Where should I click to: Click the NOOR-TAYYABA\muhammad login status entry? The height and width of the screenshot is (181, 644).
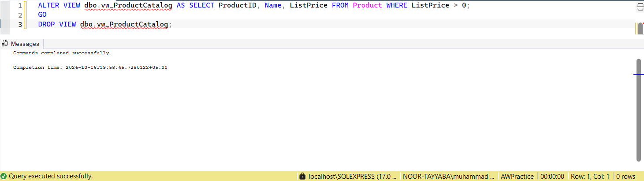click(449, 176)
